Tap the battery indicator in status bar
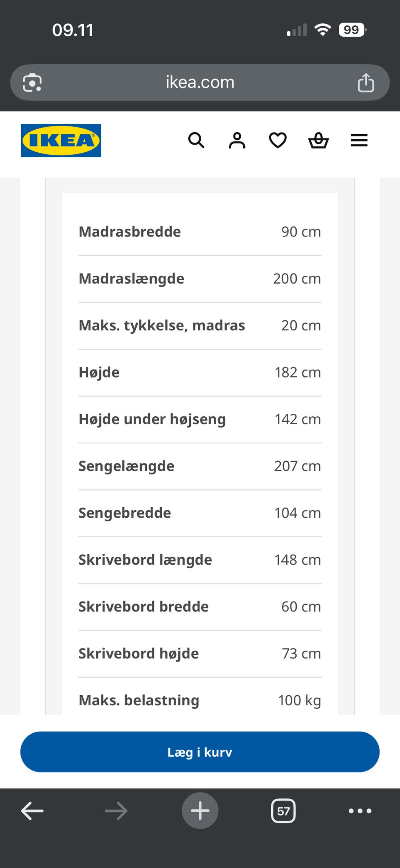 pyautogui.click(x=352, y=30)
